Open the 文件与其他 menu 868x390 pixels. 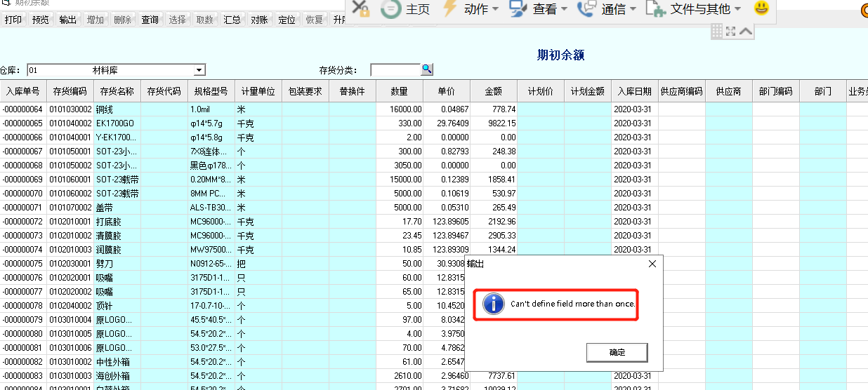(693, 9)
